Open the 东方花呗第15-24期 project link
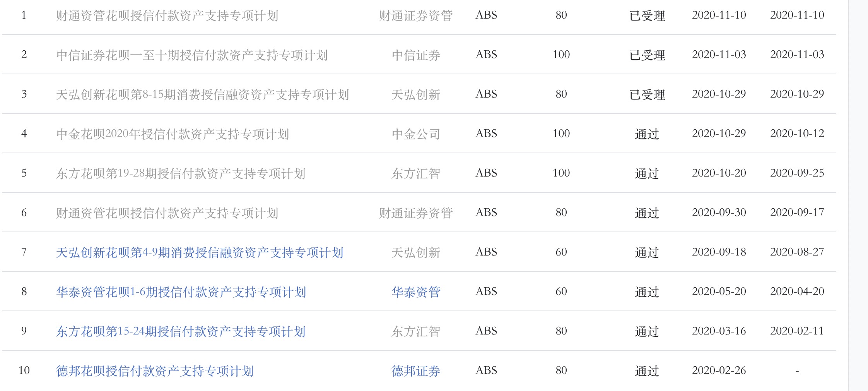Viewport: 868px width, 391px height. click(x=181, y=331)
